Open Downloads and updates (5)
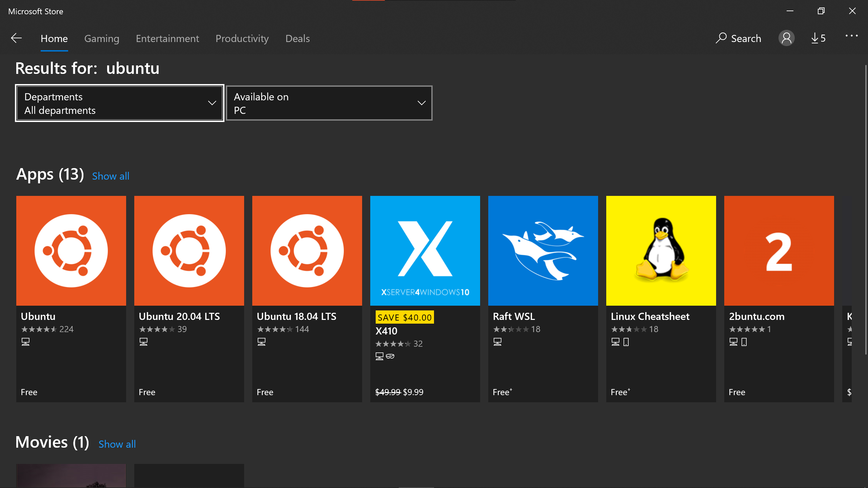 click(818, 38)
